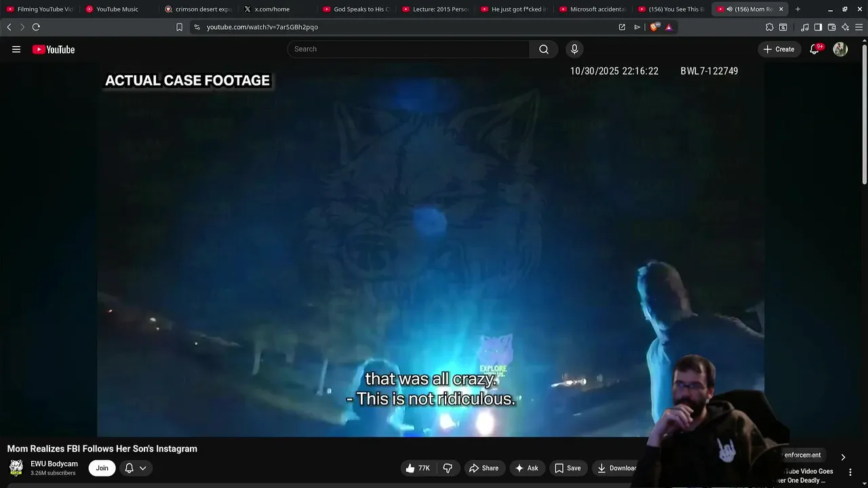Open site settings icon beside the URL
The height and width of the screenshot is (488, 868).
(197, 27)
